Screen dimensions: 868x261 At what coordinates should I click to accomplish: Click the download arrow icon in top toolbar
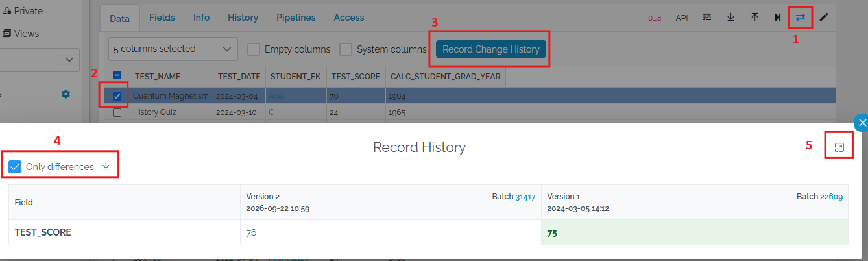point(730,18)
